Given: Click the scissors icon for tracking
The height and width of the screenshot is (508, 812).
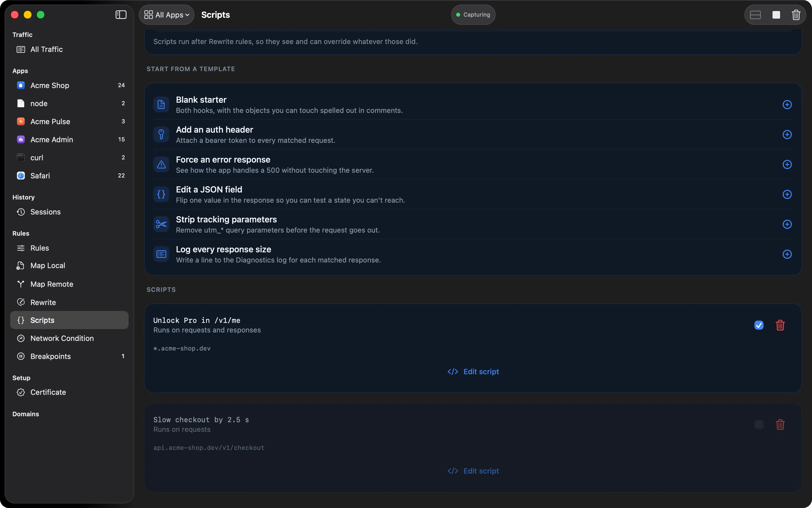Looking at the screenshot, I should tap(161, 224).
